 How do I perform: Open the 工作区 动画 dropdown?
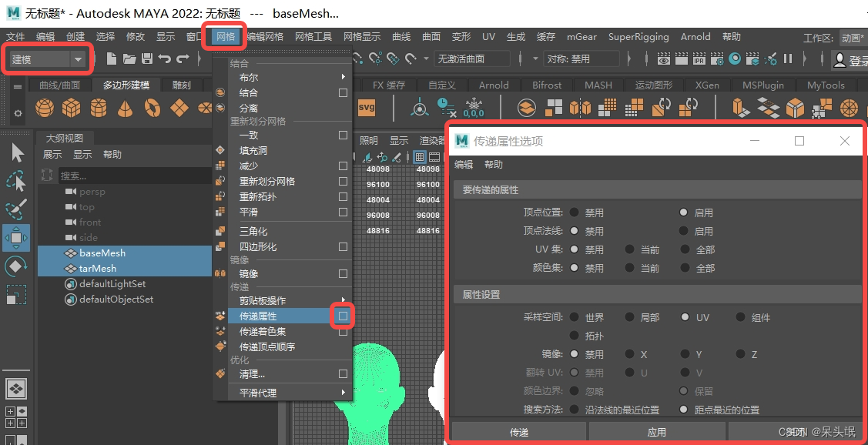[852, 38]
